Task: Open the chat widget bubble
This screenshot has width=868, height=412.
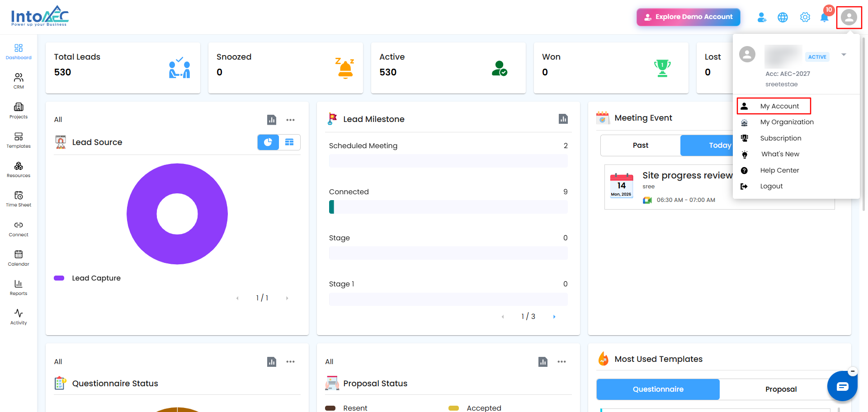Action: point(842,386)
